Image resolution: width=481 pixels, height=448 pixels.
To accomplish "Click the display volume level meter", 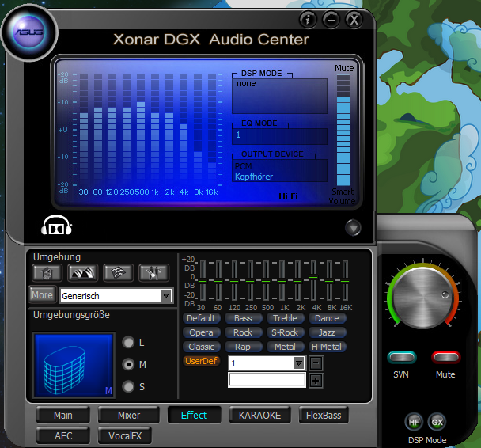I will [x=343, y=130].
